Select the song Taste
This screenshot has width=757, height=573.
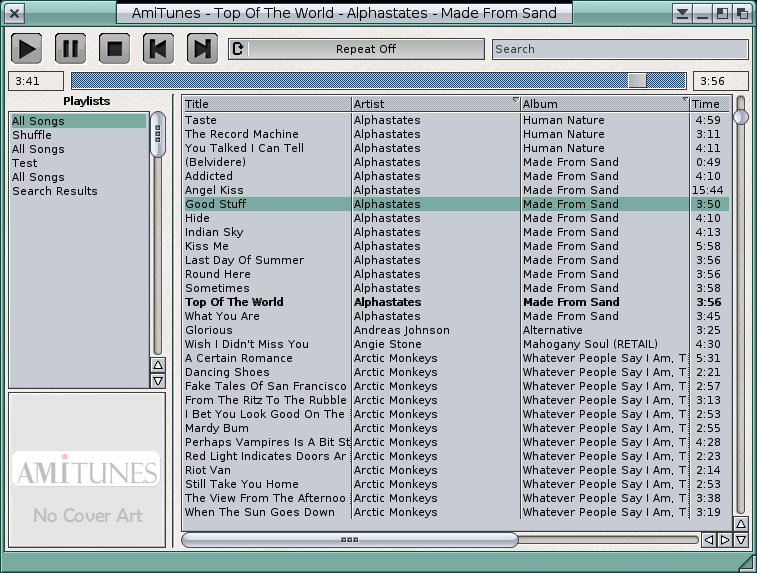tap(456, 120)
